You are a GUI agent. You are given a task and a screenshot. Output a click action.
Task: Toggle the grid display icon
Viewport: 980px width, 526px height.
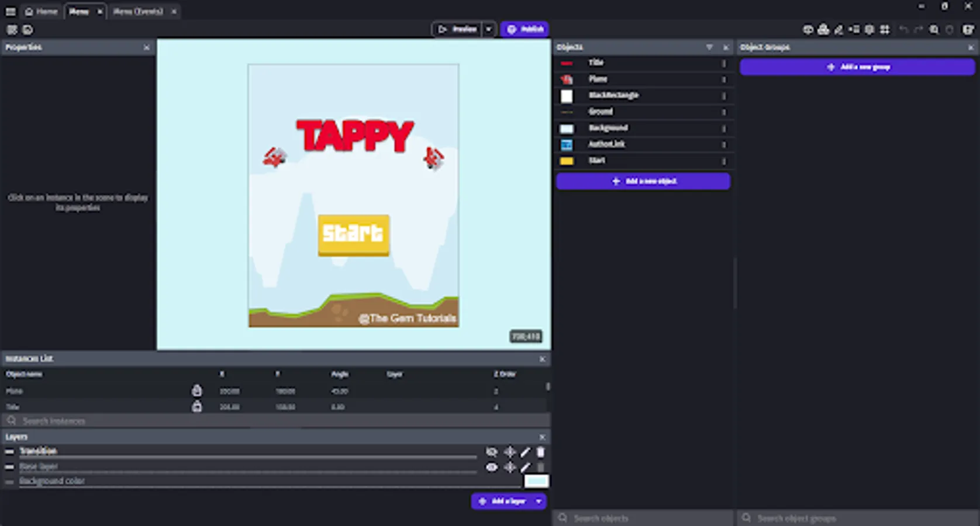click(885, 29)
